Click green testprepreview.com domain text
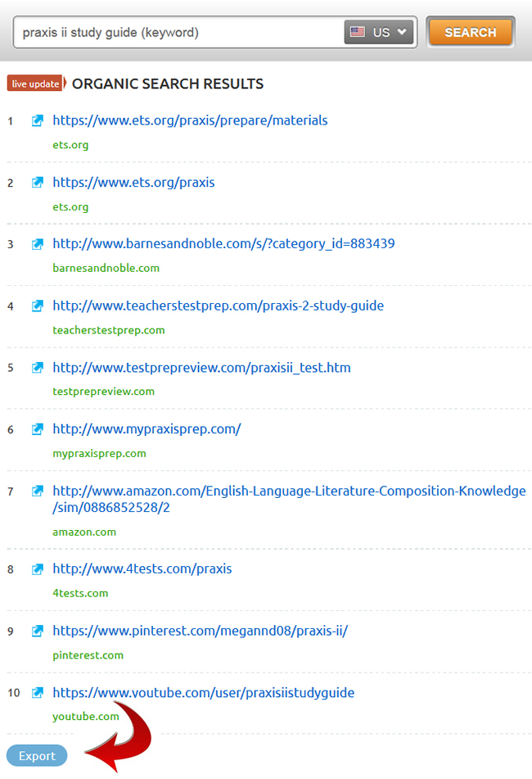532x779 pixels. coord(104,392)
